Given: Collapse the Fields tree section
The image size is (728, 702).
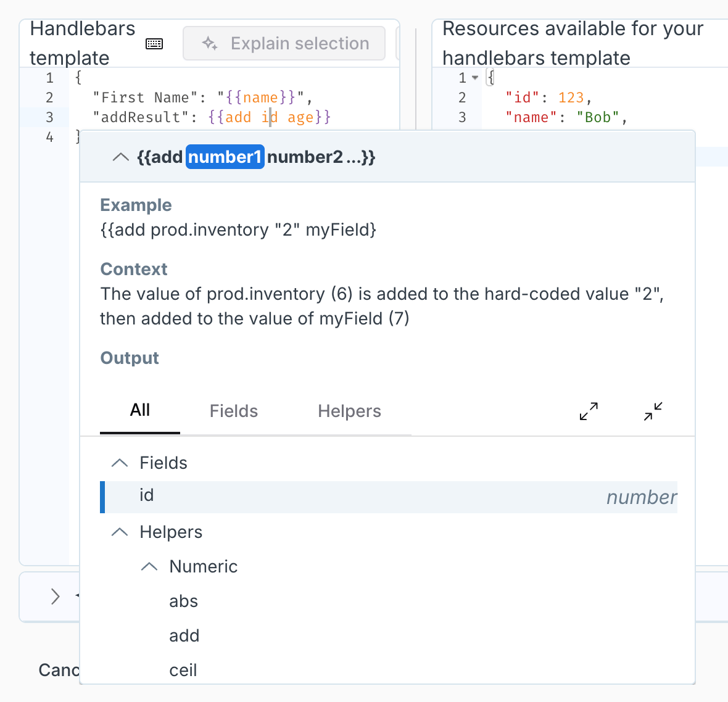Looking at the screenshot, I should 120,463.
